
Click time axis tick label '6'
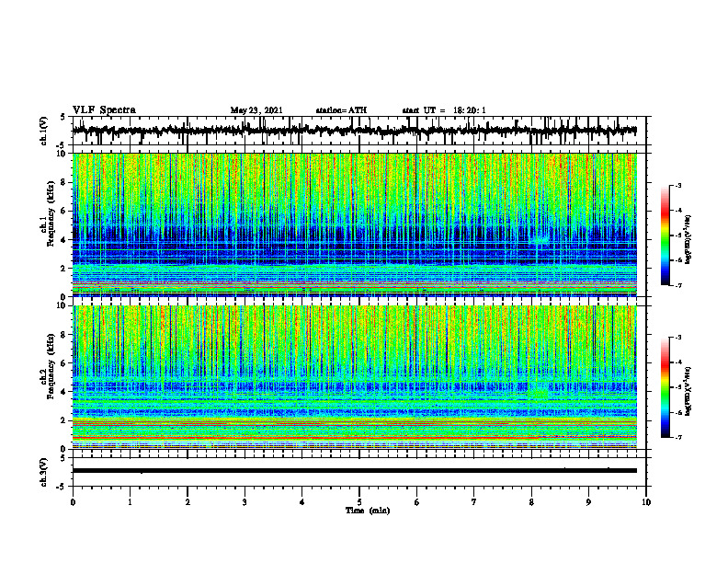tap(416, 502)
